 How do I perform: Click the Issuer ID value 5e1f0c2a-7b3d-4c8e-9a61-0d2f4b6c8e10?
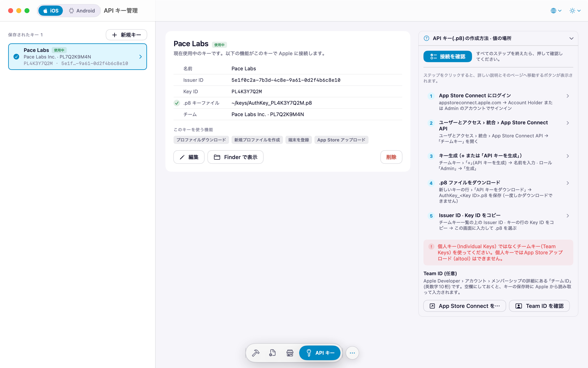[x=286, y=80]
